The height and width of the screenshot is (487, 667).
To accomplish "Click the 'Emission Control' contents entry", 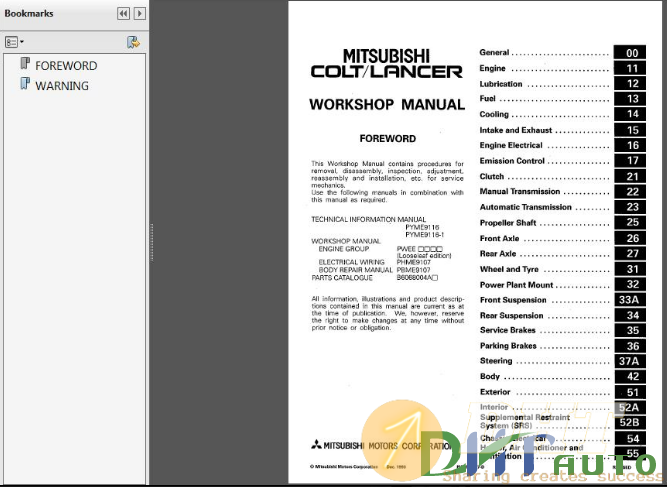I will coord(512,161).
